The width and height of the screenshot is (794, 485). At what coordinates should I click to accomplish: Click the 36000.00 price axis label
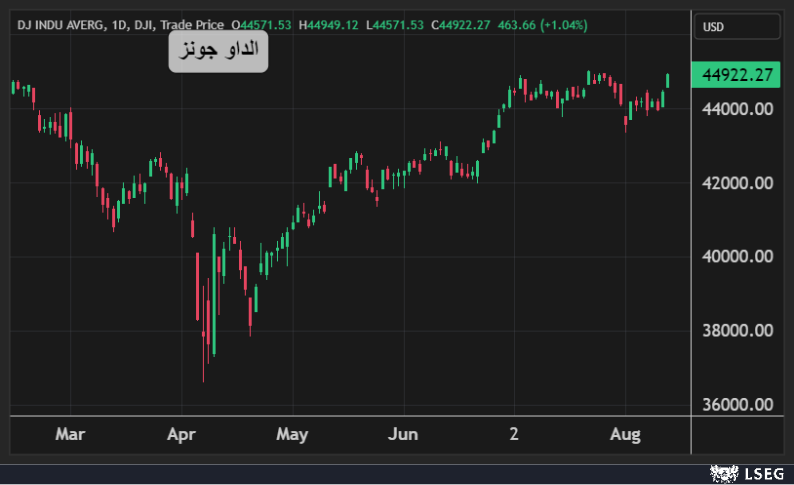(738, 405)
